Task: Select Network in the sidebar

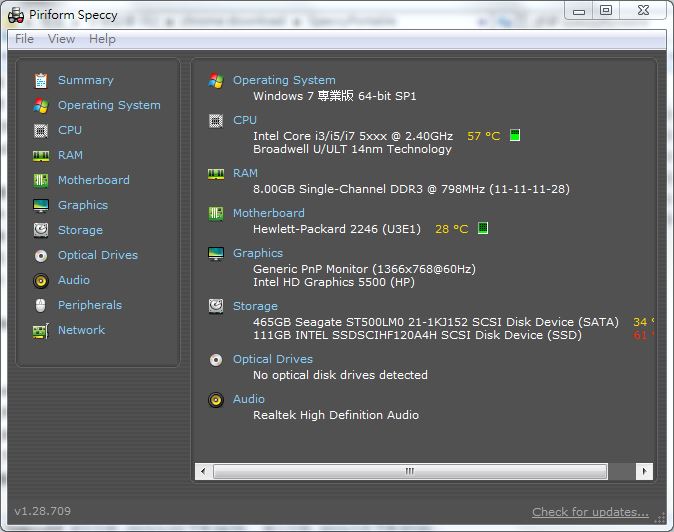Action: (x=82, y=330)
